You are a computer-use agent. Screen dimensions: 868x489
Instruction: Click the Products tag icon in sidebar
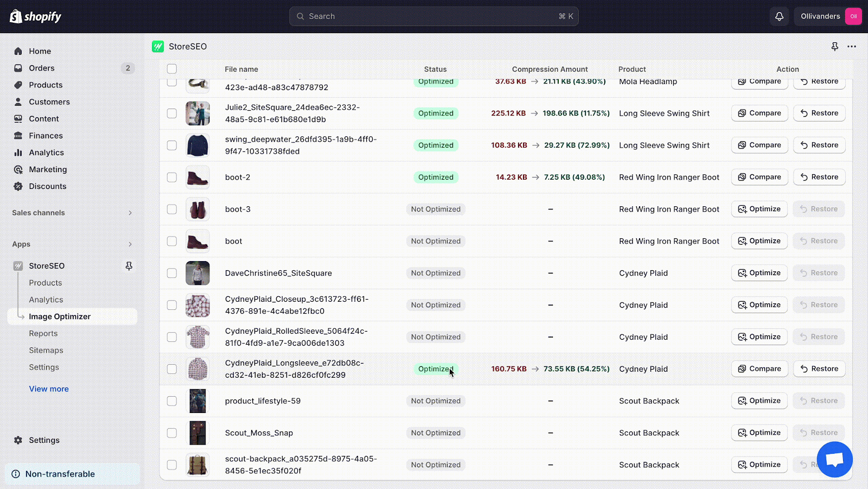point(18,85)
